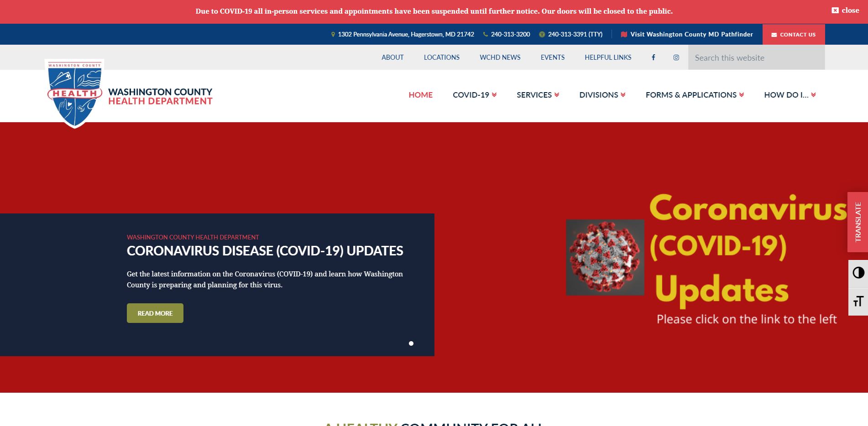Screen dimensions: 868x426
Task: Go to the Home page
Action: [420, 95]
